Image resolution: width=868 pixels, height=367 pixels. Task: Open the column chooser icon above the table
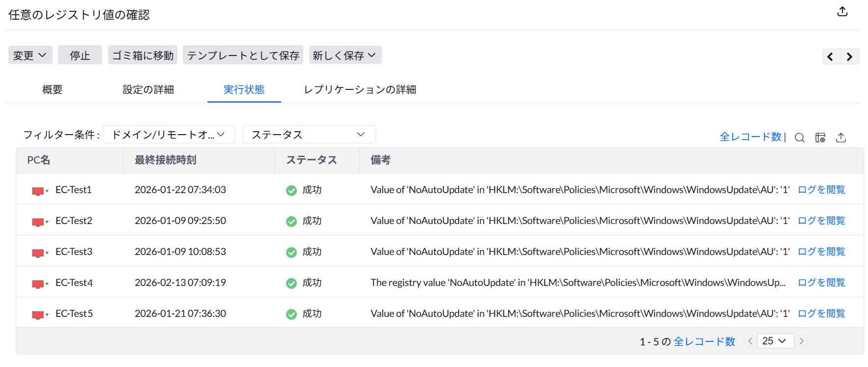[x=820, y=138]
